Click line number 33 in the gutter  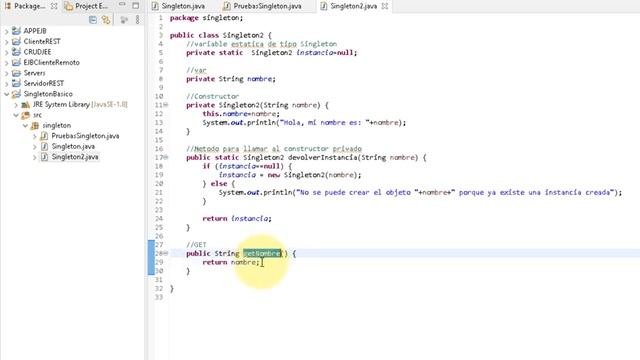point(159,298)
